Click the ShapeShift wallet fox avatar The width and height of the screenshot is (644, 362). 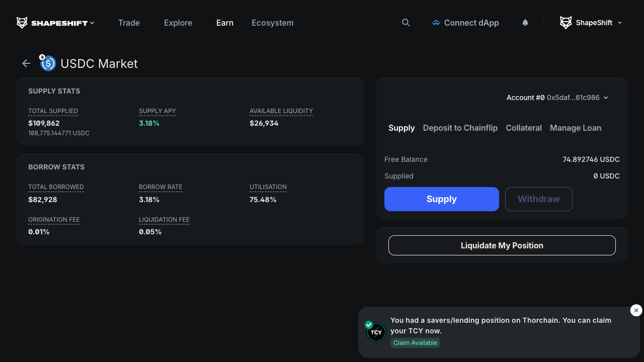[x=566, y=23]
